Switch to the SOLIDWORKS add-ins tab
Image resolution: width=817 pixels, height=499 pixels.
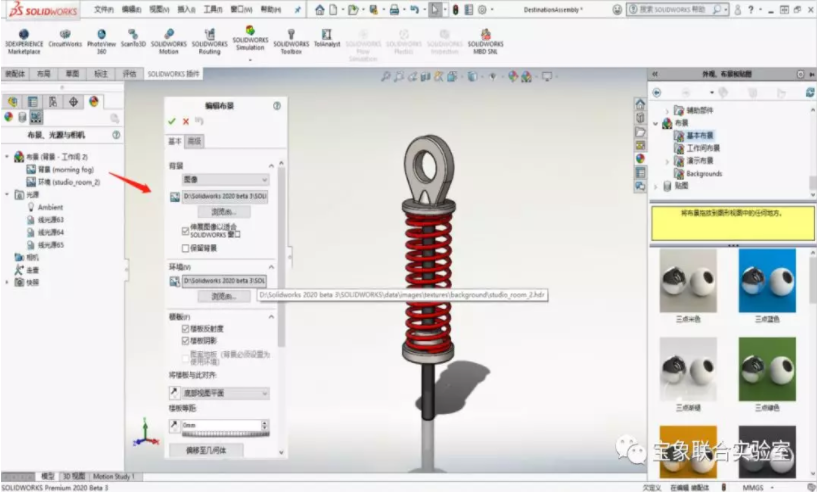[x=174, y=74]
